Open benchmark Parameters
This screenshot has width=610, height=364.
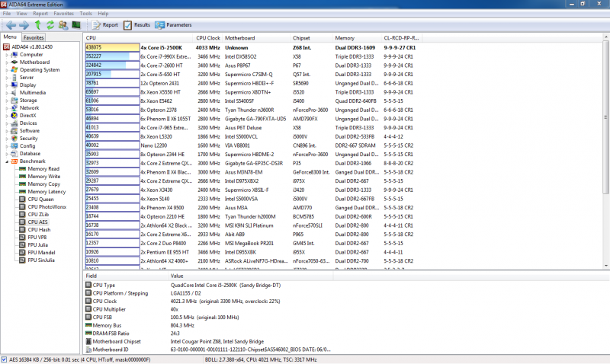tap(174, 25)
